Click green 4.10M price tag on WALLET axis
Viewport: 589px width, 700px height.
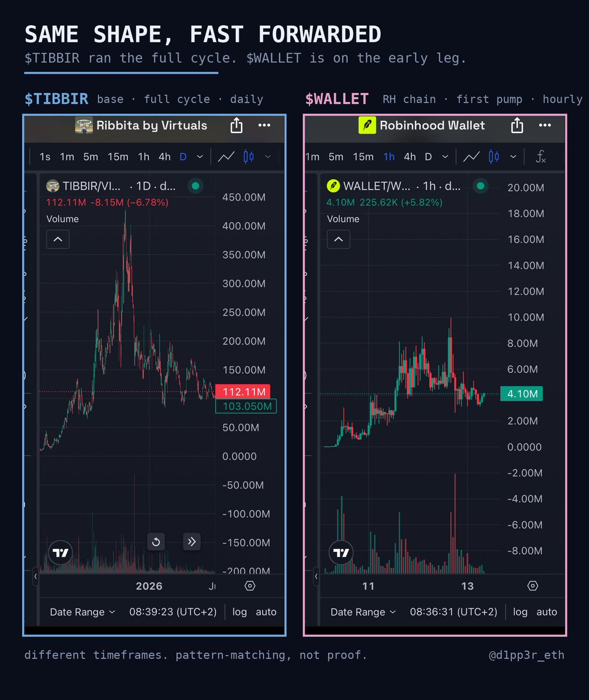click(x=521, y=394)
